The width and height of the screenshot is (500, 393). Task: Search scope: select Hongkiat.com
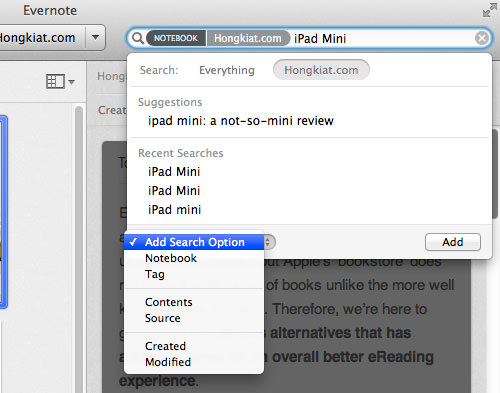click(321, 70)
